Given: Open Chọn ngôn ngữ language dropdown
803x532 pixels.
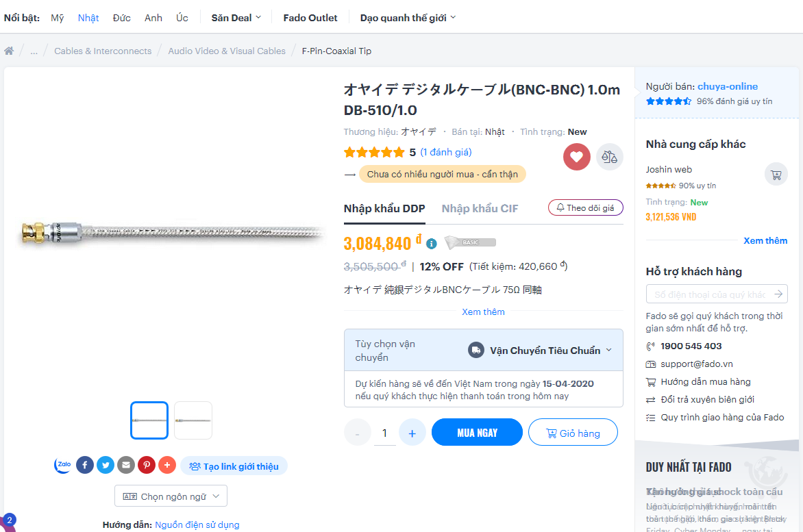Looking at the screenshot, I should 171,496.
